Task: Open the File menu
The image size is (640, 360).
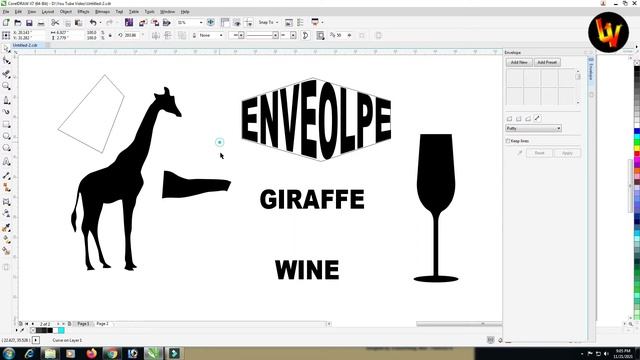Action: tap(6, 12)
